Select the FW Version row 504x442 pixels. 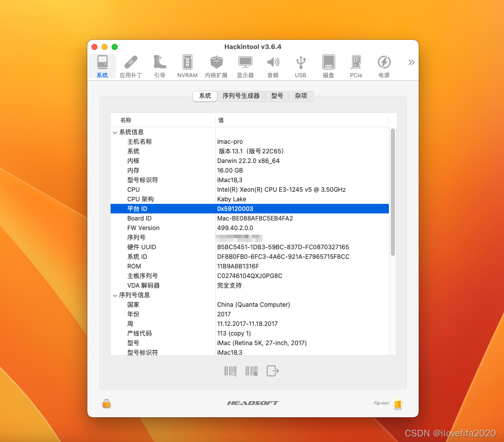point(249,228)
